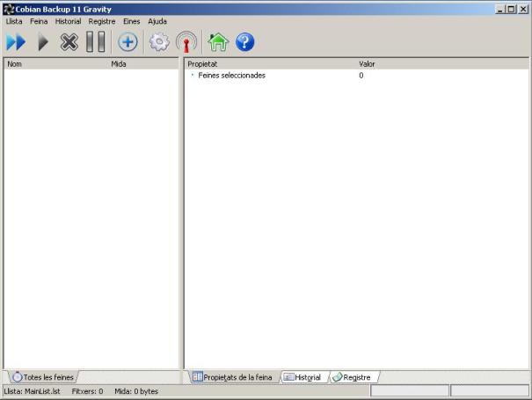
Task: Open the Registre menu in menu bar
Action: (x=102, y=21)
